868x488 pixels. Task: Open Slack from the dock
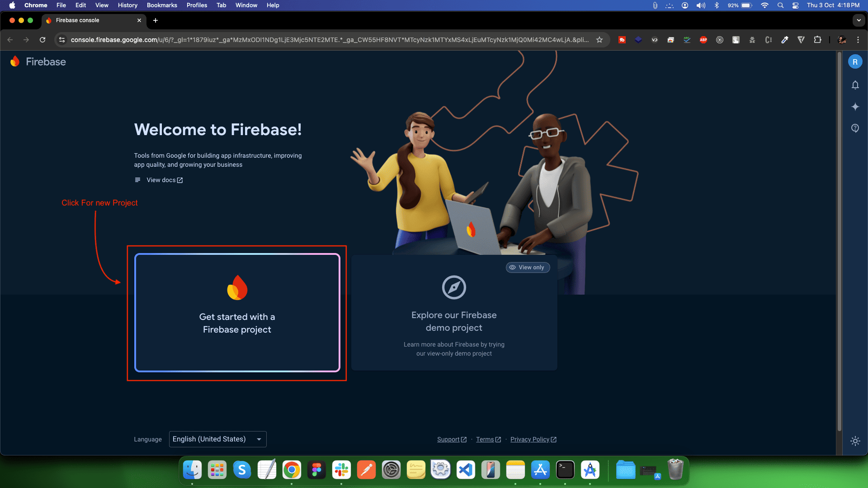341,470
